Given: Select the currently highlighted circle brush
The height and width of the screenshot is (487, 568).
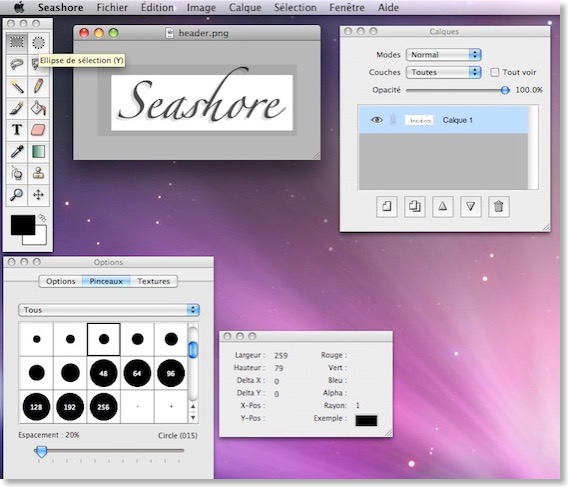Looking at the screenshot, I should 104,340.
